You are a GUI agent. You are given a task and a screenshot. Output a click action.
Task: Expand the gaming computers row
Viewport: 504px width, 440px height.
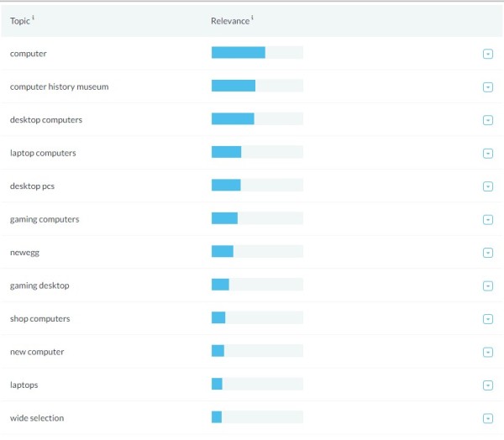(487, 219)
